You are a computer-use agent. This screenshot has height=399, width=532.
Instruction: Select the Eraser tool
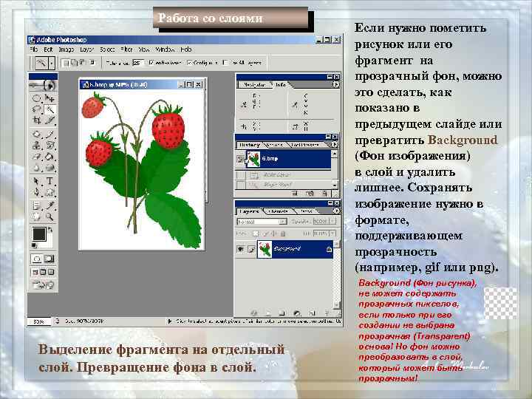36,157
